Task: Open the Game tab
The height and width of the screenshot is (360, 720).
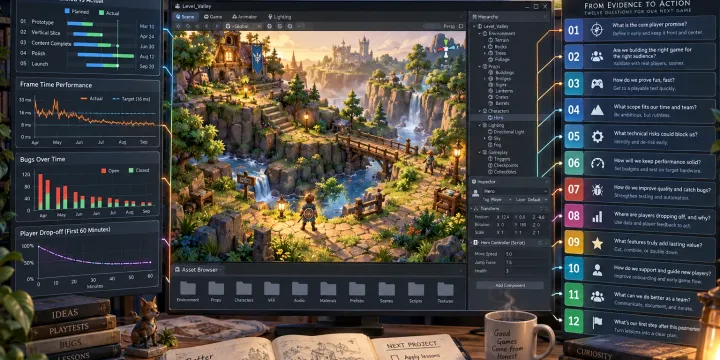Action: tap(213, 17)
